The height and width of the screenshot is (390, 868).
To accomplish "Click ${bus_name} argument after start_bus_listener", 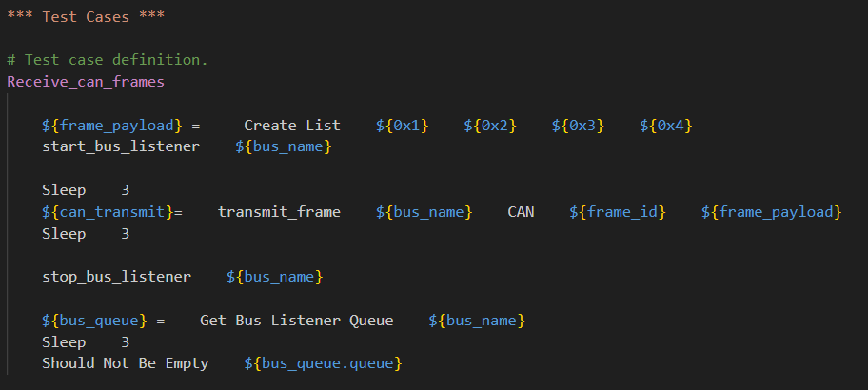I will (283, 146).
